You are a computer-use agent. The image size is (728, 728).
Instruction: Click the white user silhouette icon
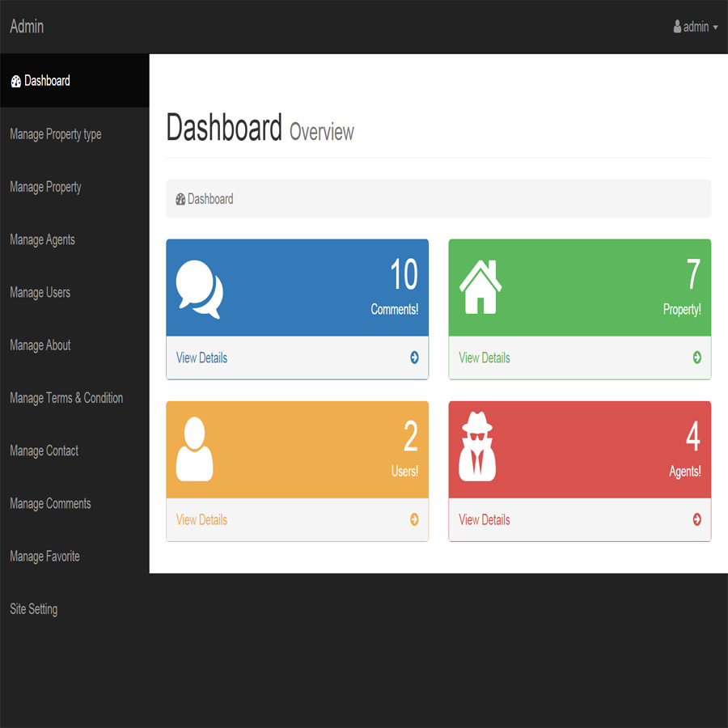(194, 448)
